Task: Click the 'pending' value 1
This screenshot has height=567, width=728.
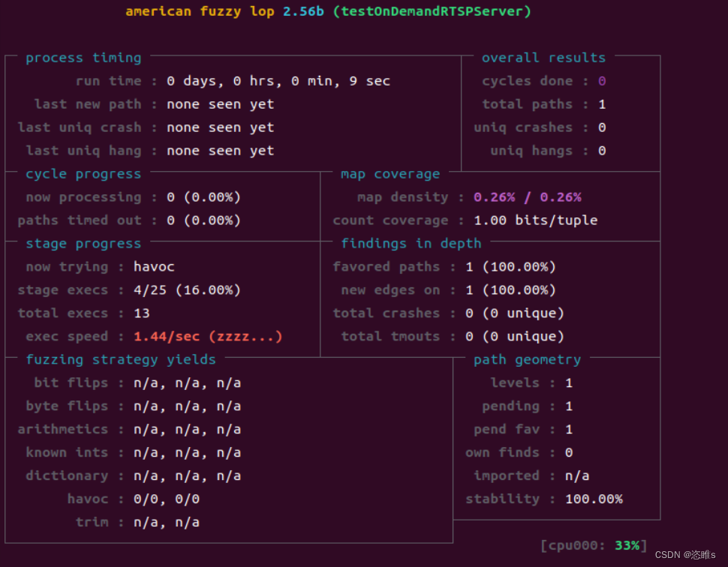Action: 569,406
